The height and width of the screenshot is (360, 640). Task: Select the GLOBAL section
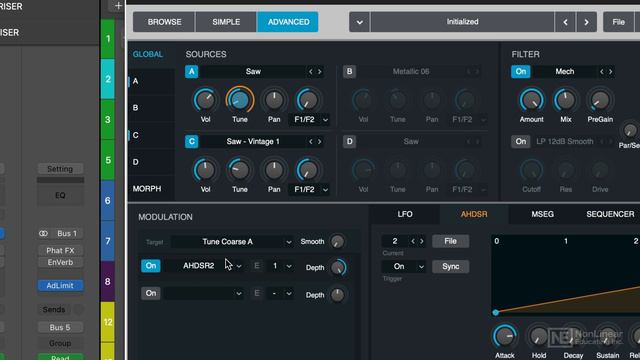click(148, 54)
